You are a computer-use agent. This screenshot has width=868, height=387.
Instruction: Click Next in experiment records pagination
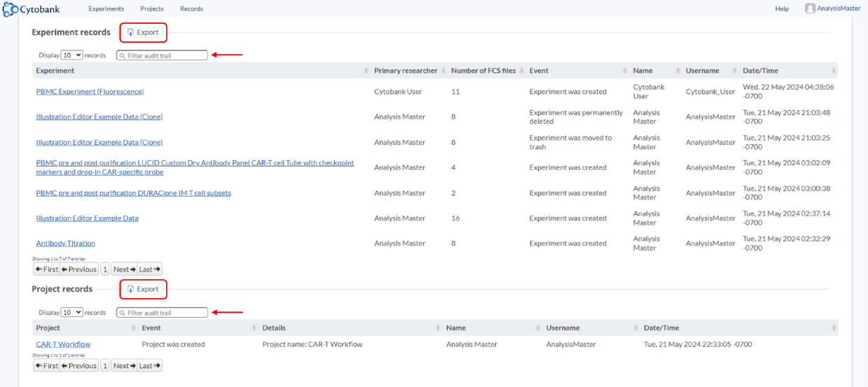pos(123,269)
